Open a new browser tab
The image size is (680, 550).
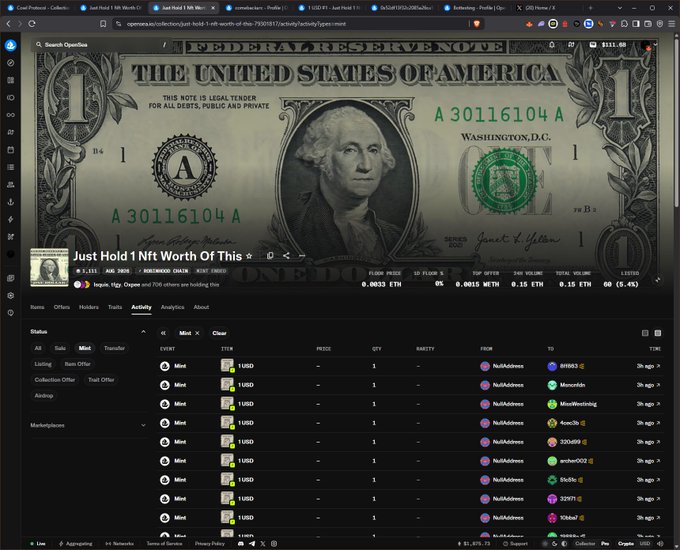click(590, 8)
